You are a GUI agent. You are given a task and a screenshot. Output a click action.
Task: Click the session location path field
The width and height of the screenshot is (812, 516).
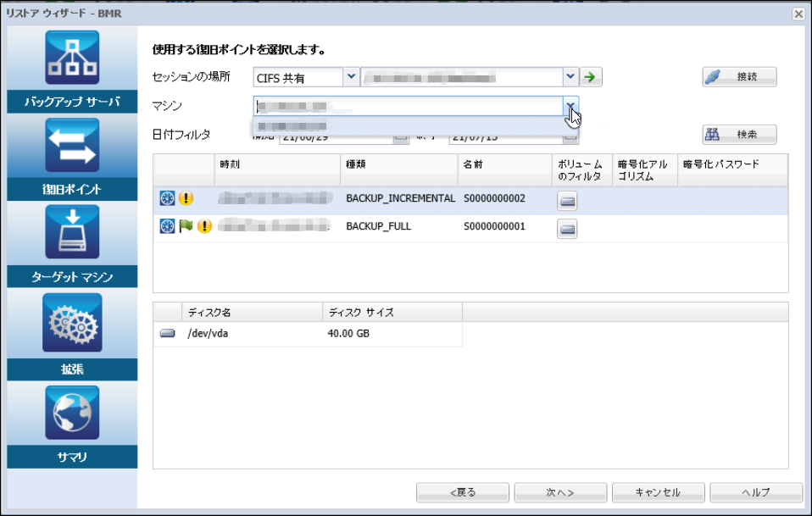[462, 77]
